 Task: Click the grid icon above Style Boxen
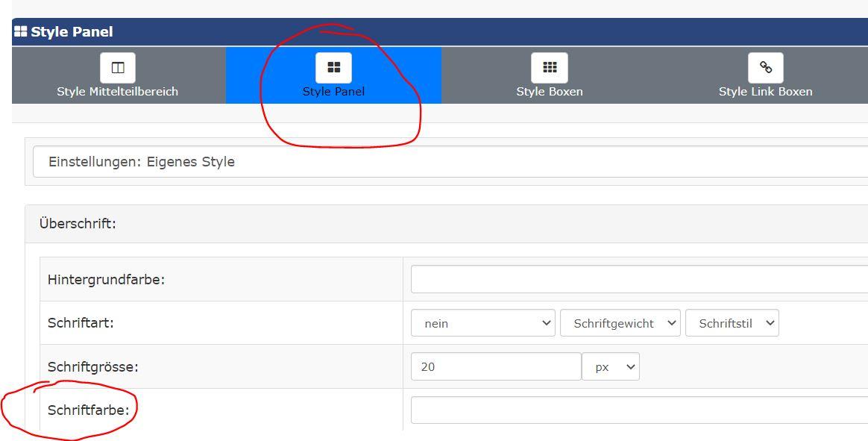(x=550, y=68)
